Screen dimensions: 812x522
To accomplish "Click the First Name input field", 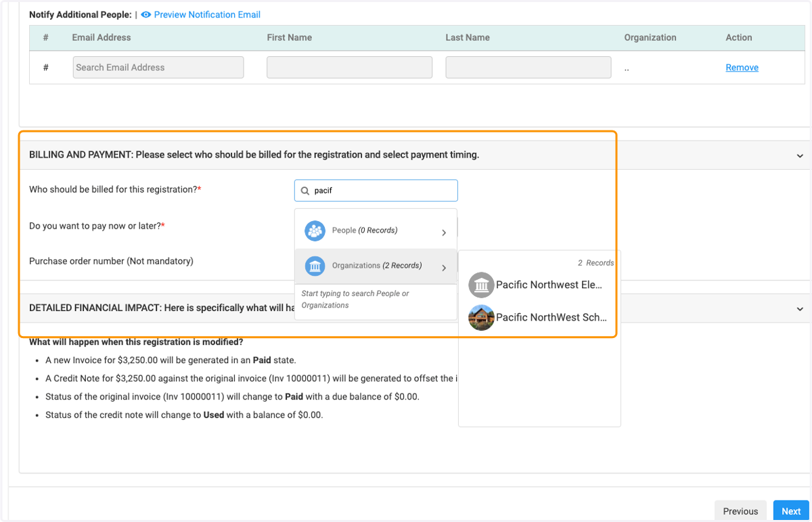I will [349, 68].
